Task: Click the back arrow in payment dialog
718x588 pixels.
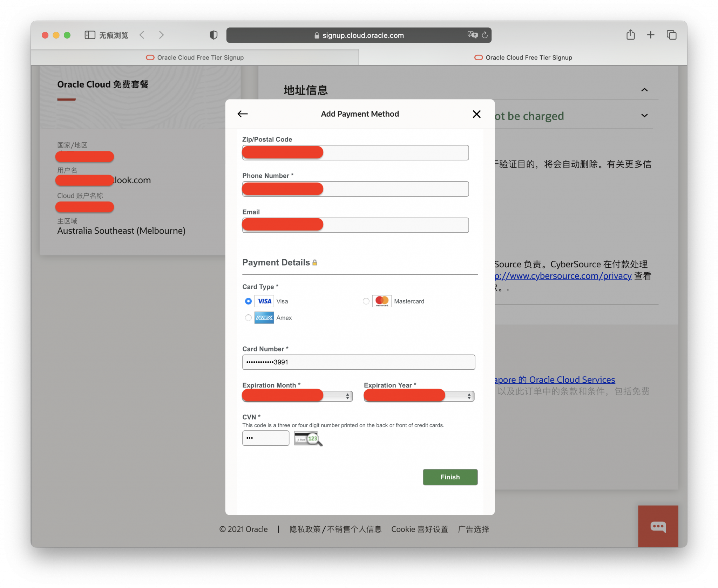Action: (243, 114)
